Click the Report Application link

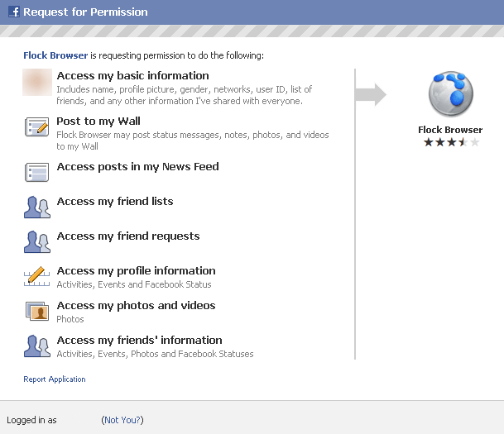pyautogui.click(x=55, y=379)
